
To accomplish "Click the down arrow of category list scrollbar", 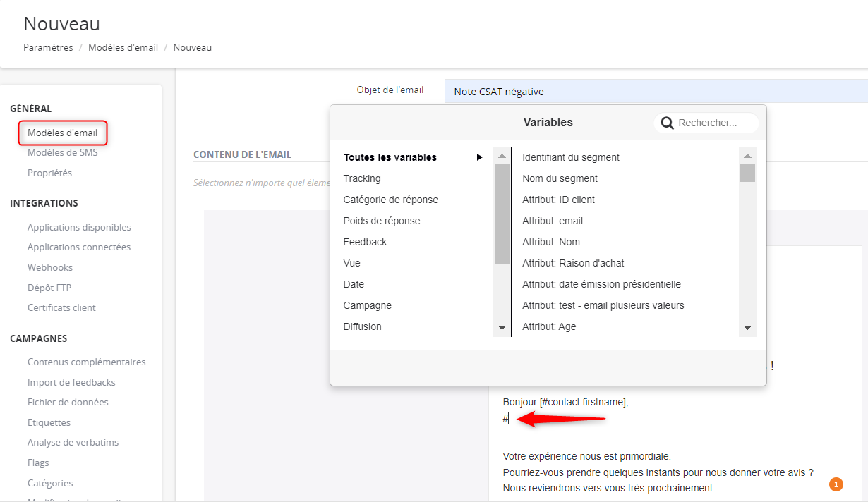I will [502, 328].
